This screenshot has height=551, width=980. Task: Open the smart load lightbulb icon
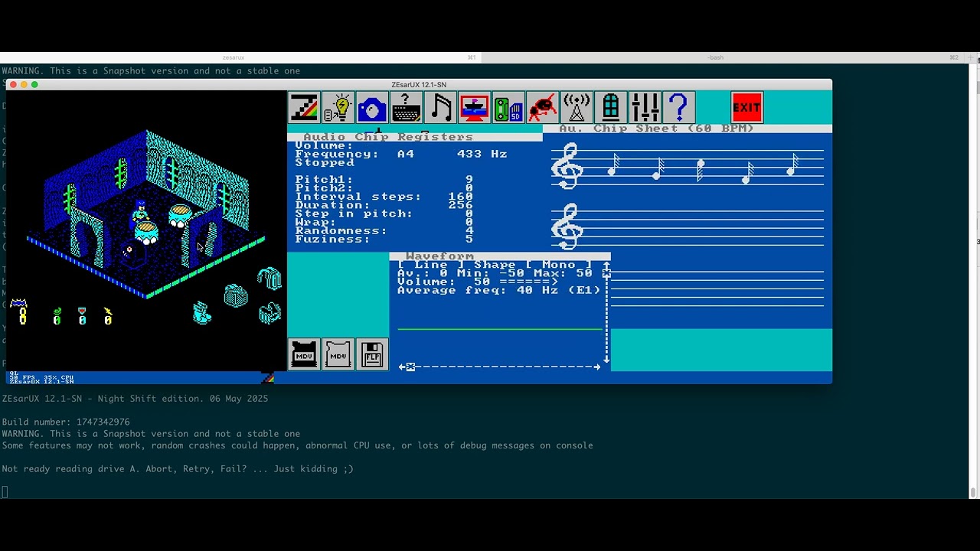[x=338, y=107]
